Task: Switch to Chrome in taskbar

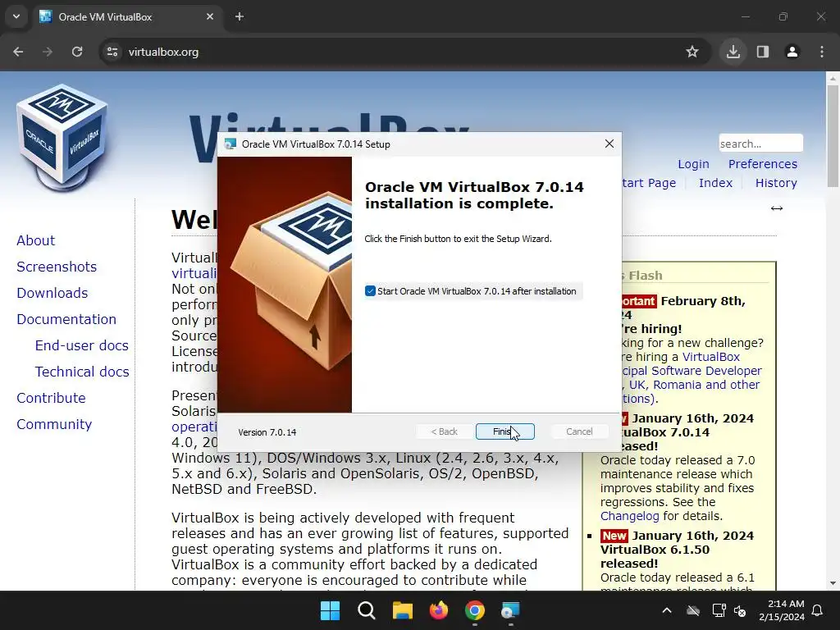Action: tap(475, 610)
